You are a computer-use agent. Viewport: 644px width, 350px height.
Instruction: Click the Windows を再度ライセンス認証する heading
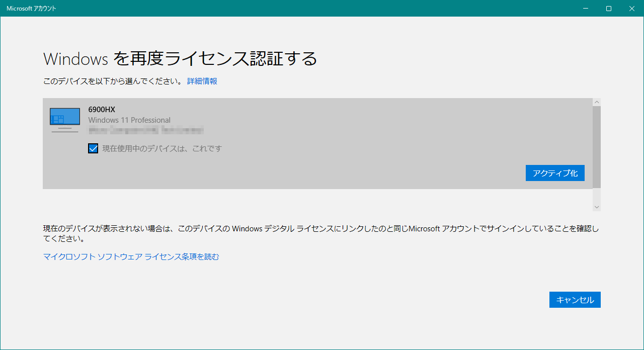tap(181, 59)
